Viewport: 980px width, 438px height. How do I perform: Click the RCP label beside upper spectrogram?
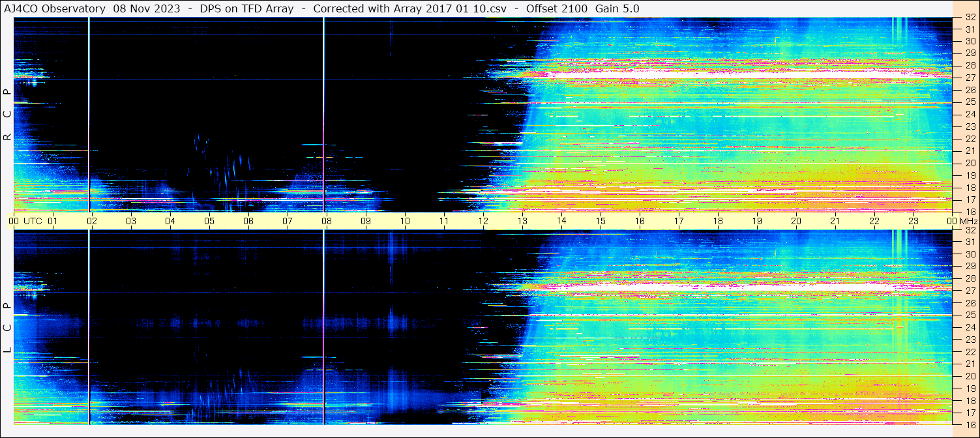point(7,115)
